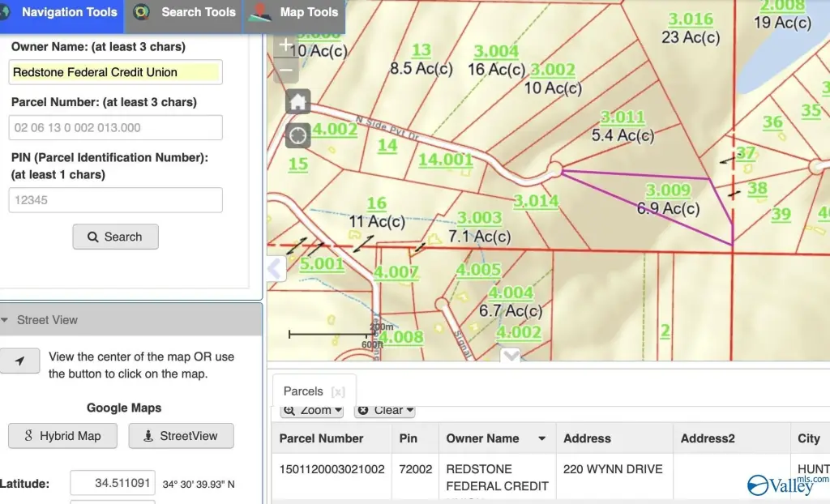Click the map zoom out minus icon
Viewport: 830px width, 504px height.
coord(286,70)
